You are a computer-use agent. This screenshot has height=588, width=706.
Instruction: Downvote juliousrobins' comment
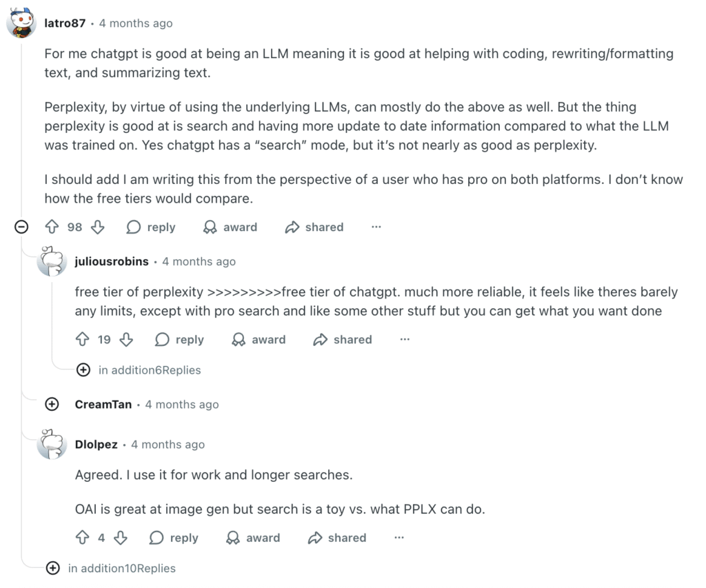click(126, 339)
